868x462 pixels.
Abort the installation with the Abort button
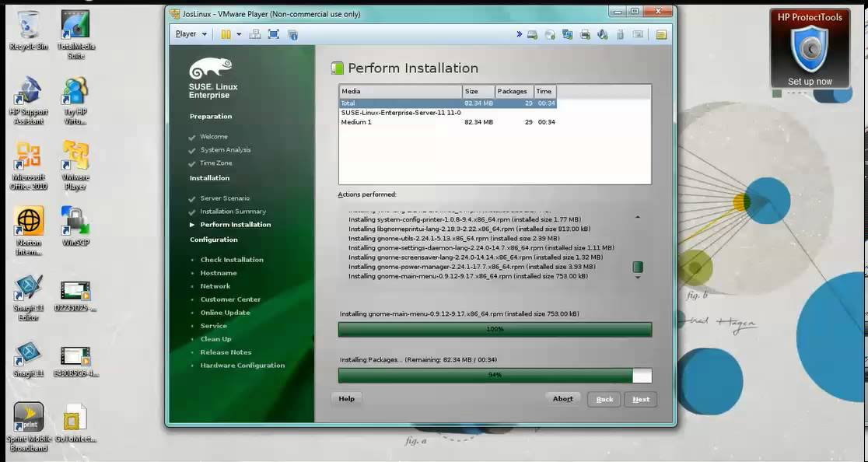[x=563, y=399]
